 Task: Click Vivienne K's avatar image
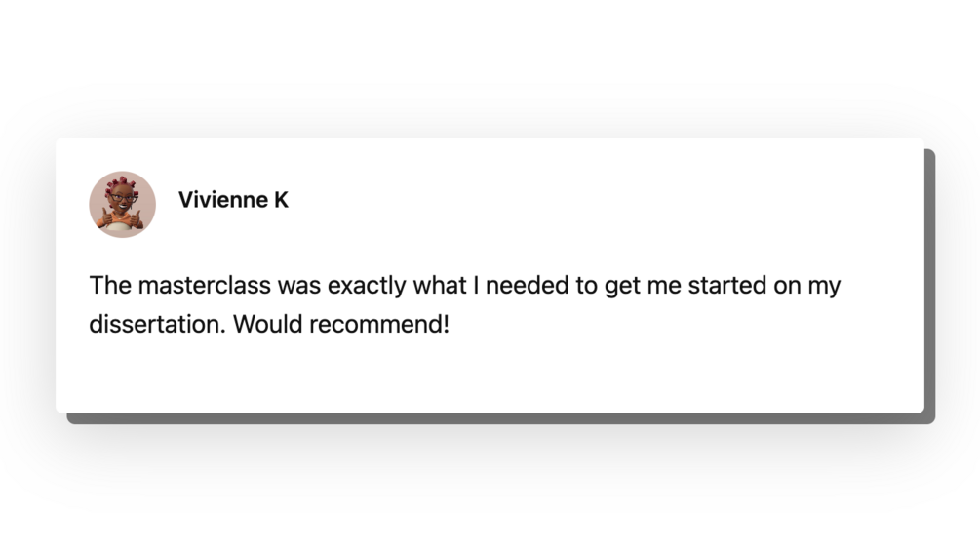pos(123,204)
